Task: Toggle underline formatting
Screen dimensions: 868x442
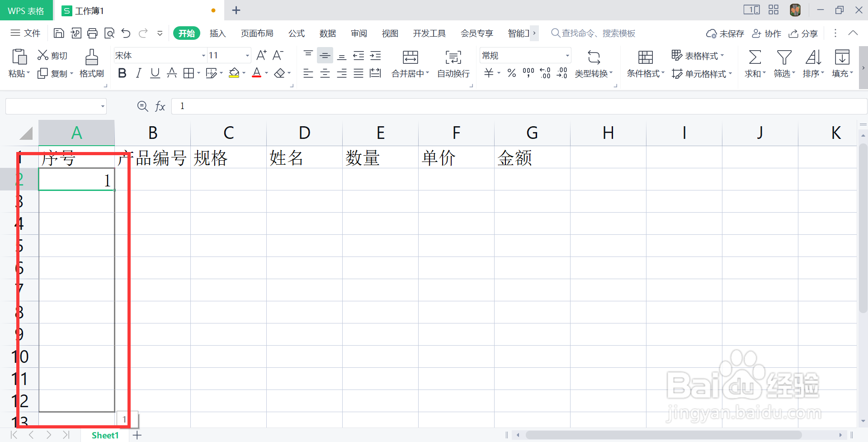Action: point(155,73)
